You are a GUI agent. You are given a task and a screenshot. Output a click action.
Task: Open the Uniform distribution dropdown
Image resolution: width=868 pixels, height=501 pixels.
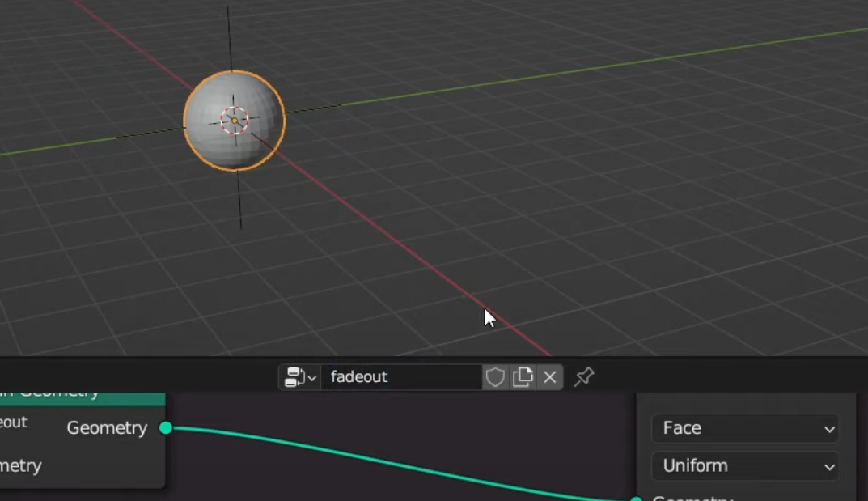point(745,465)
